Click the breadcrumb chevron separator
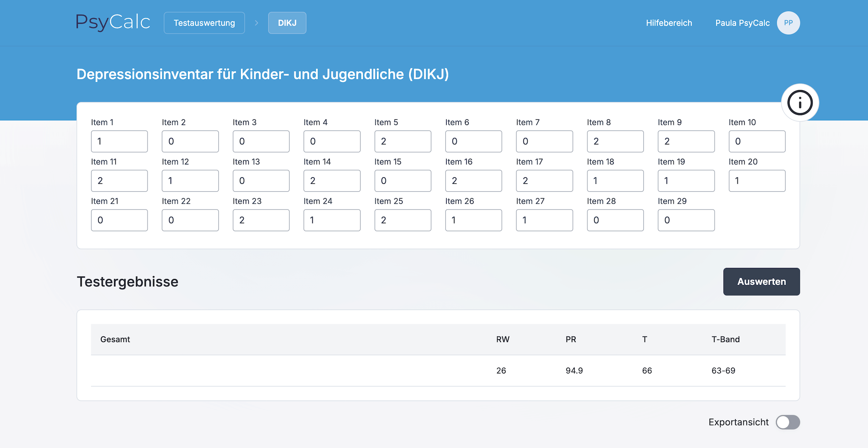Image resolution: width=868 pixels, height=448 pixels. coord(256,23)
